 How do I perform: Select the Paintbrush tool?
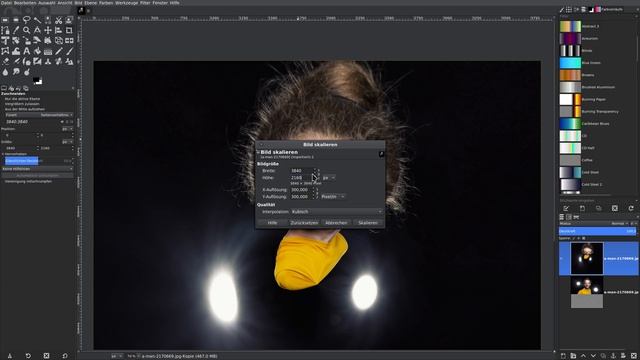[x=69, y=51]
